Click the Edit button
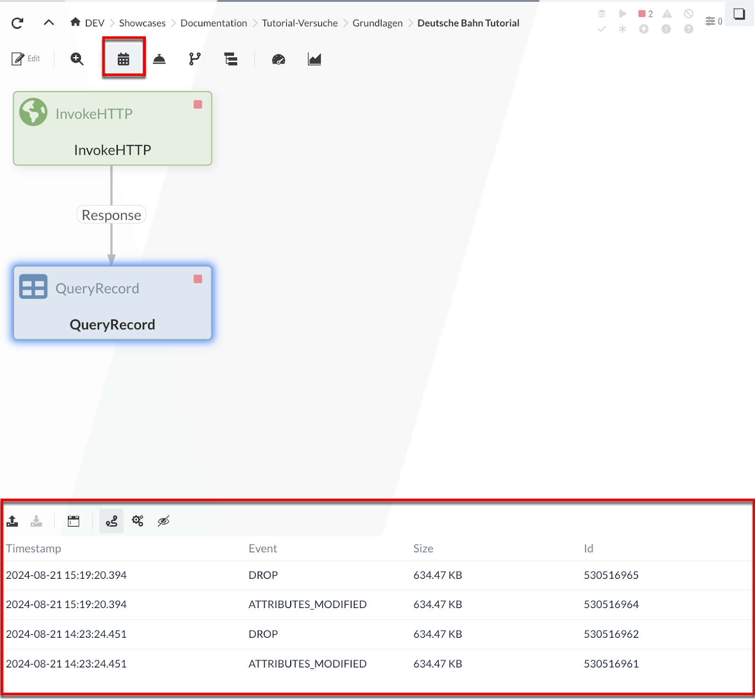 26,59
